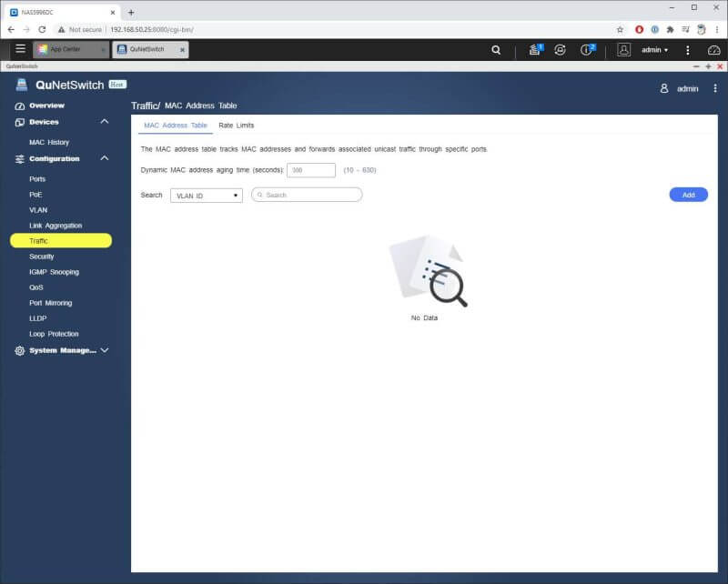Image resolution: width=728 pixels, height=584 pixels.
Task: Open the IGMP Snooping page
Action: coord(54,272)
